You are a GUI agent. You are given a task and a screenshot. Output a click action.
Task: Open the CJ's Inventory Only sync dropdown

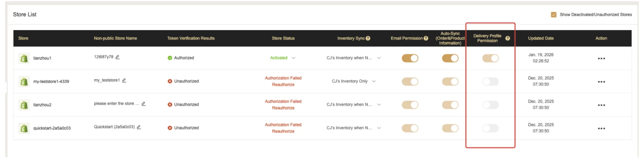point(374,81)
